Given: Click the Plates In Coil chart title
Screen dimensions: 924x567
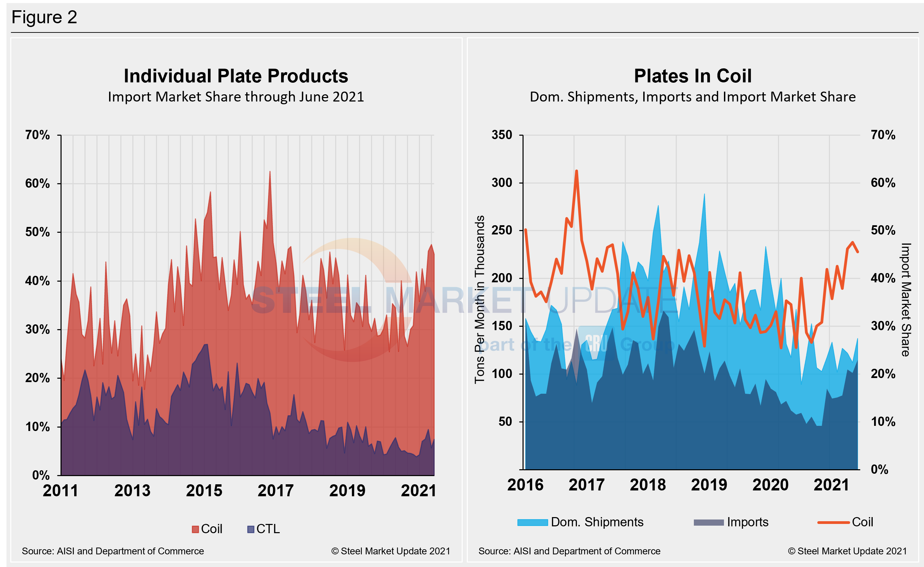Looking at the screenshot, I should click(x=692, y=76).
